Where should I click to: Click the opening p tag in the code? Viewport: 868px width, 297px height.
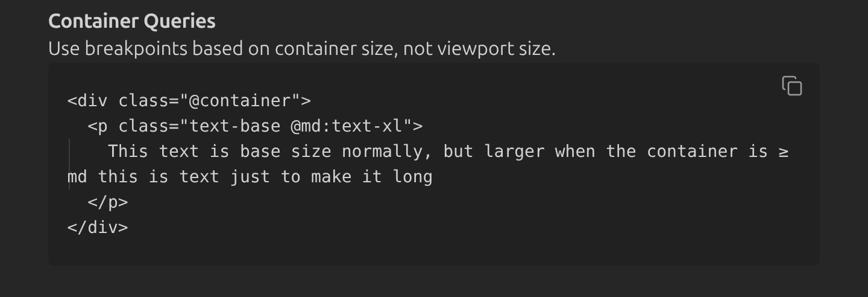(98, 126)
